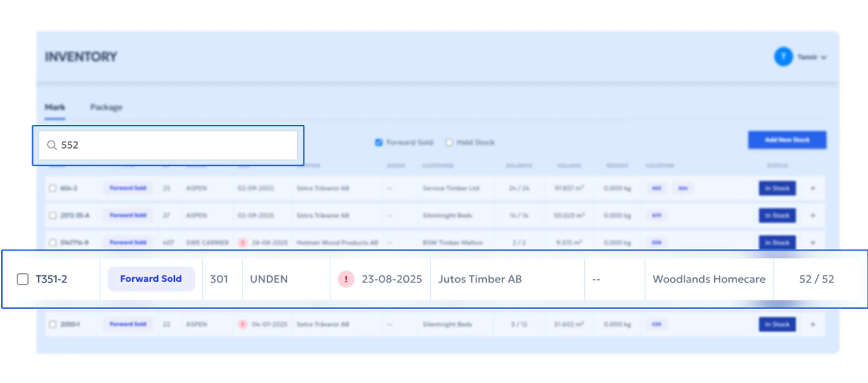868x383 pixels.
Task: Click red warning icon beside 26-08-2025 date
Action: (243, 243)
